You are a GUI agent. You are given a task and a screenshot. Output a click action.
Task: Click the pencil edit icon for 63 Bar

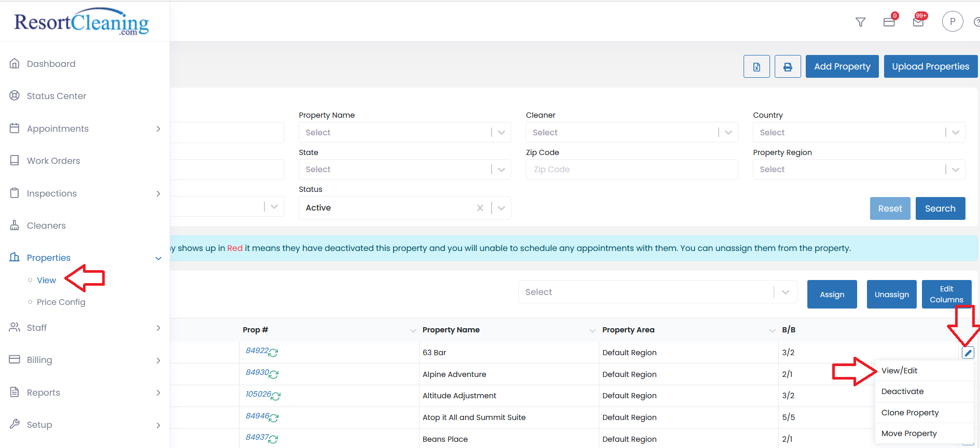click(x=968, y=353)
